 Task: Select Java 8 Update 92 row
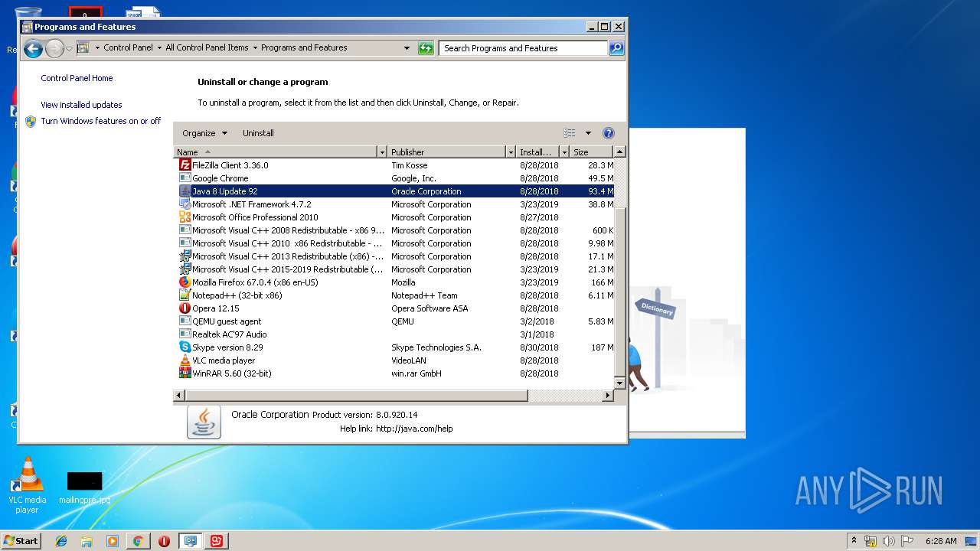[x=394, y=191]
